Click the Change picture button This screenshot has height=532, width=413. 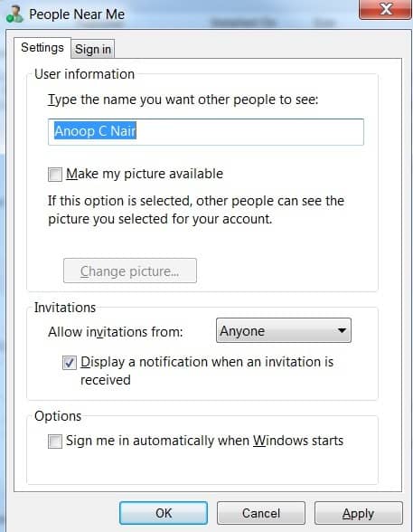130,271
